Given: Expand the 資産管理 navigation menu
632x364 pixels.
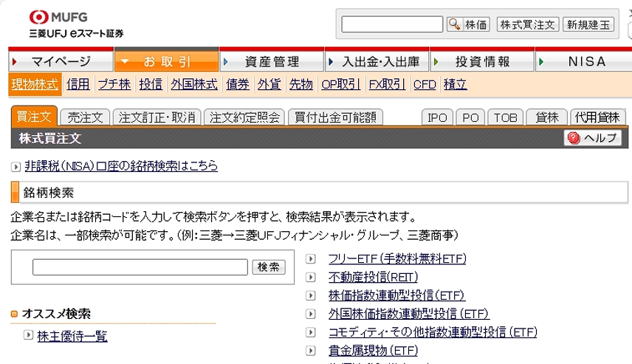Looking at the screenshot, I should (x=272, y=61).
